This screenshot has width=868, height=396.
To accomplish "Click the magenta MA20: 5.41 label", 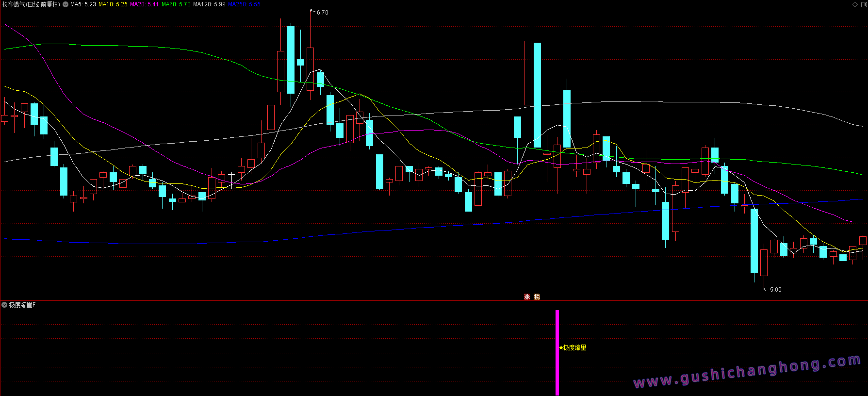I will point(145,4).
